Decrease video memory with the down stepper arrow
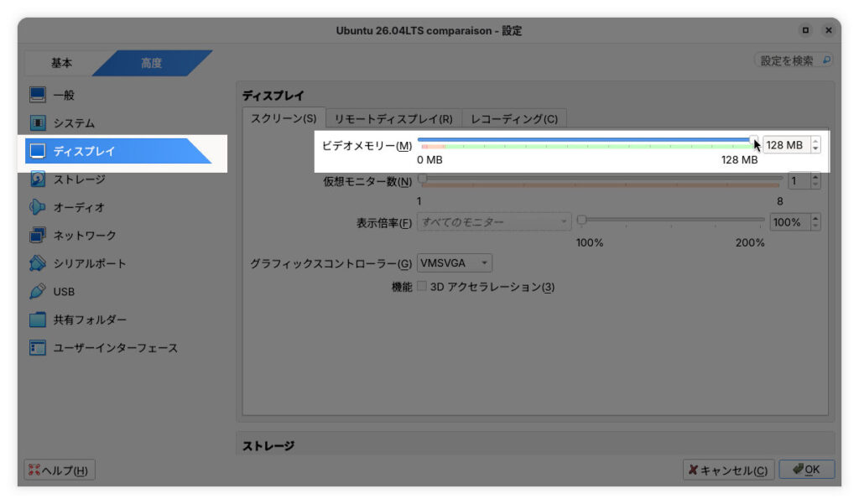The image size is (859, 504). pos(815,149)
